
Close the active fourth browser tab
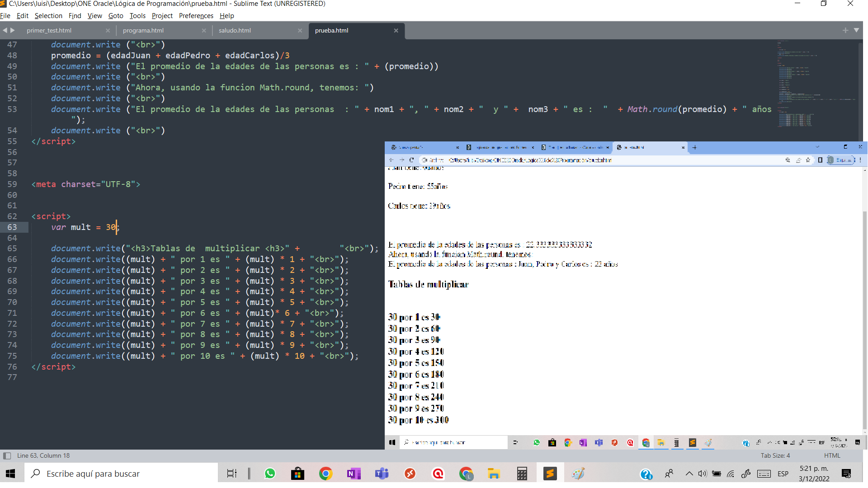683,147
